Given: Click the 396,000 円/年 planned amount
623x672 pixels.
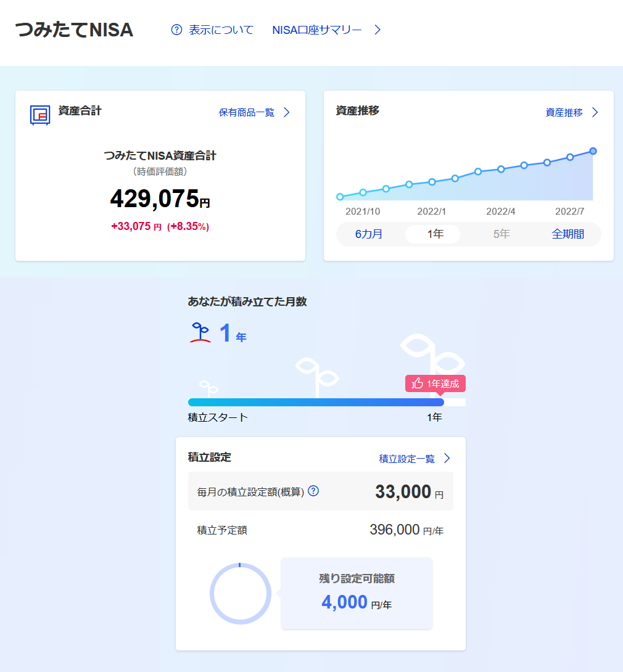Looking at the screenshot, I should (x=406, y=530).
